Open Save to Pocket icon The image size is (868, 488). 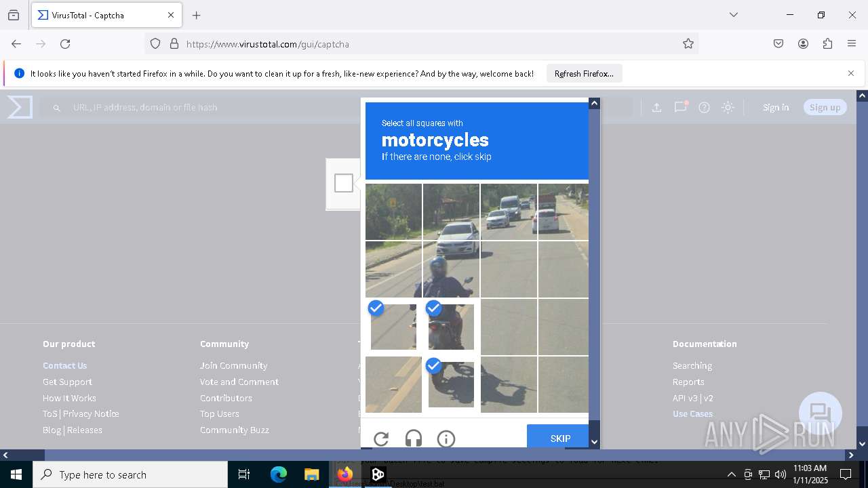point(778,44)
